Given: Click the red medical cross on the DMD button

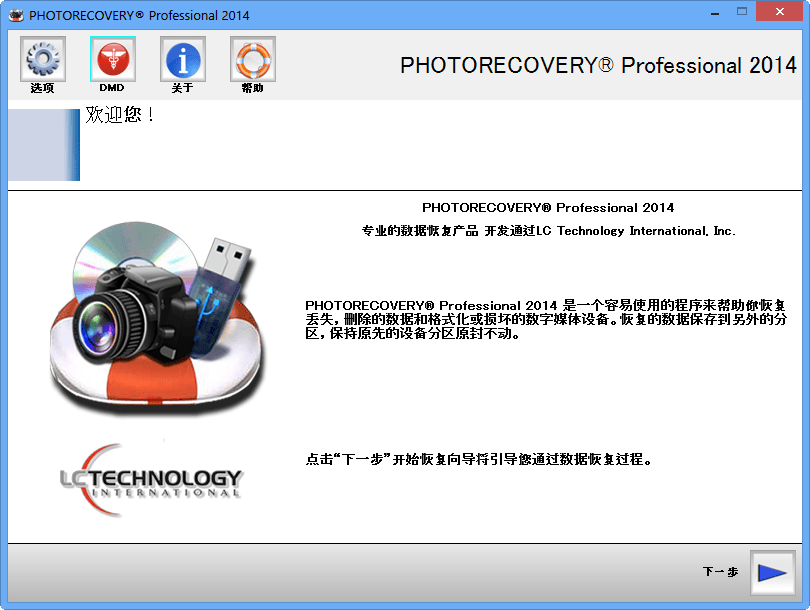Looking at the screenshot, I should tap(112, 57).
